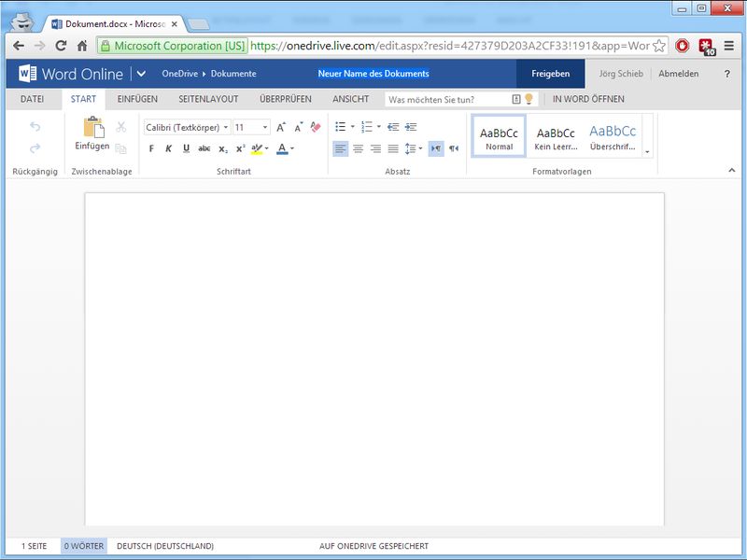Click the Einfügen paste clipboard icon
The image size is (747, 560).
(x=92, y=128)
